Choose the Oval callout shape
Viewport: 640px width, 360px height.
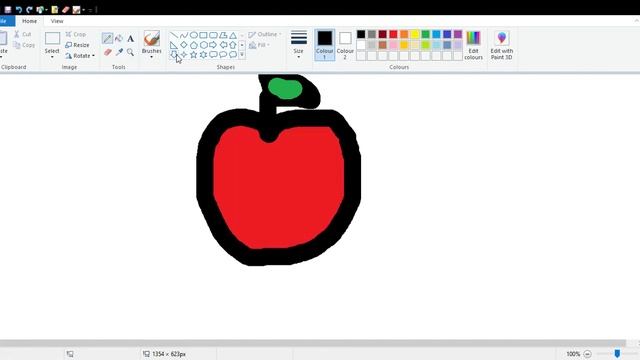point(223,54)
